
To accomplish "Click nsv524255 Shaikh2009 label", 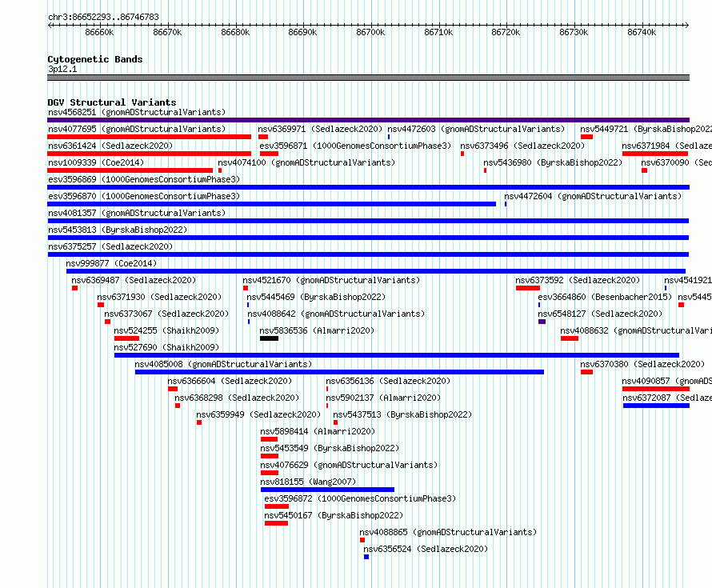I will click(x=166, y=330).
